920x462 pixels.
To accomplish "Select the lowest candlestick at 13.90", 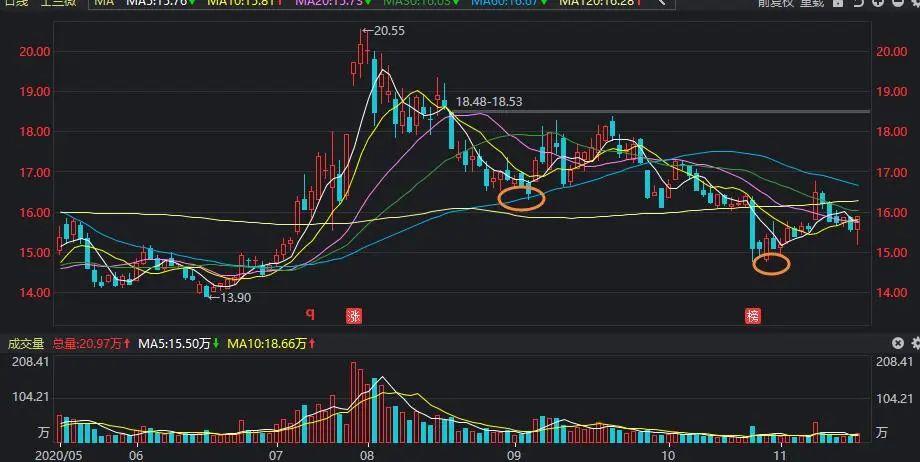I will pos(207,292).
